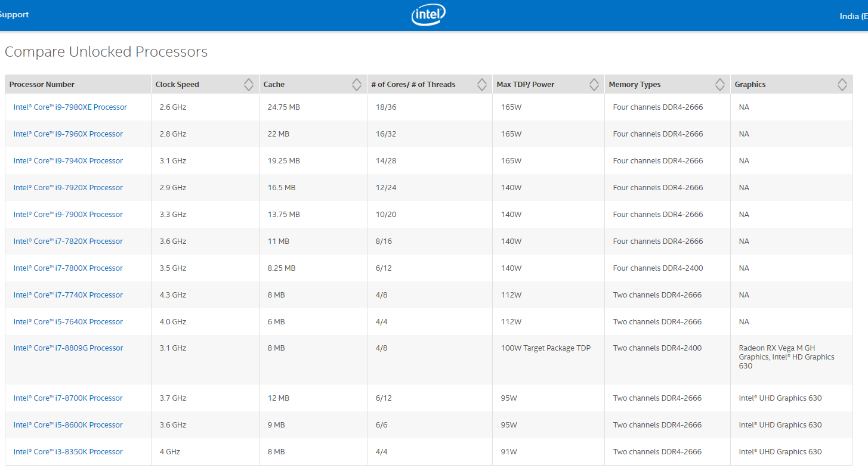Screen dimensions: 868x474
Task: Click the sort icon beside Max TDP/Power
Action: tap(594, 84)
